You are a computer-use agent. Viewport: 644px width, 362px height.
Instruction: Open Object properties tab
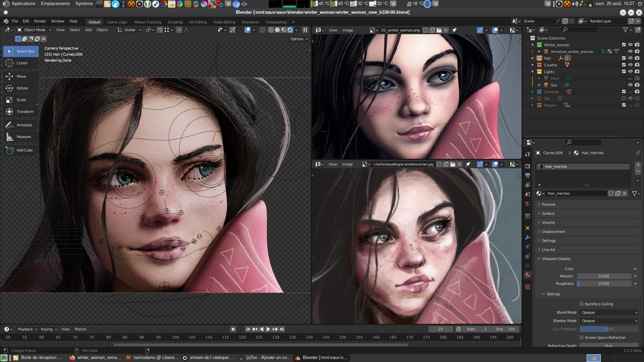point(528,228)
